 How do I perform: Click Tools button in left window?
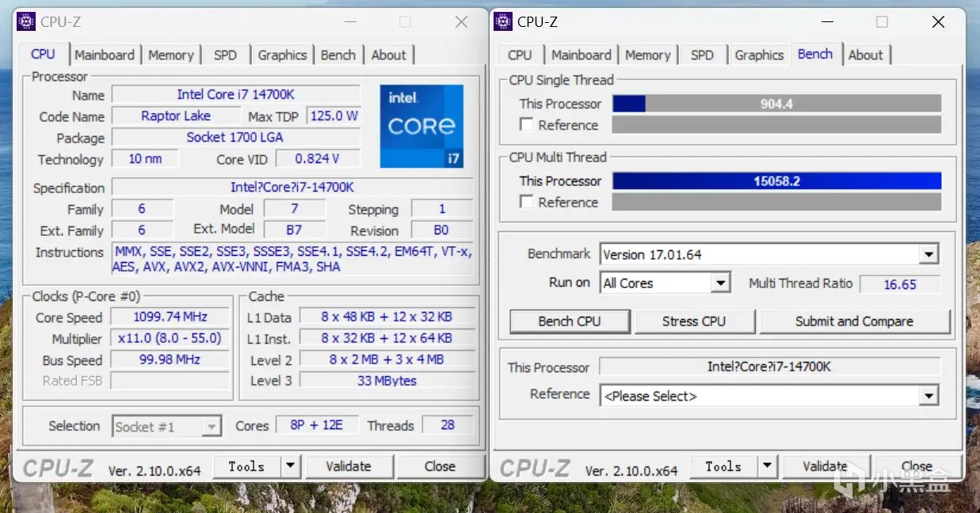click(247, 467)
